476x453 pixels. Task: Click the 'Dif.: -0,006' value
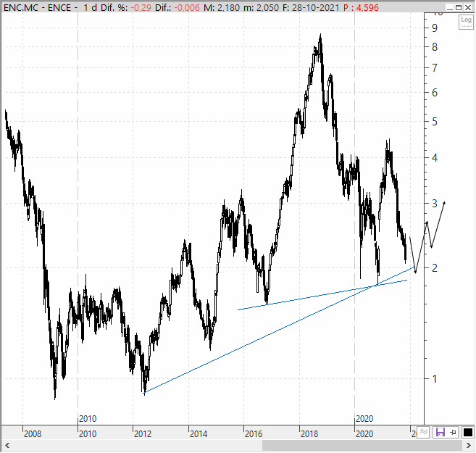pyautogui.click(x=178, y=7)
